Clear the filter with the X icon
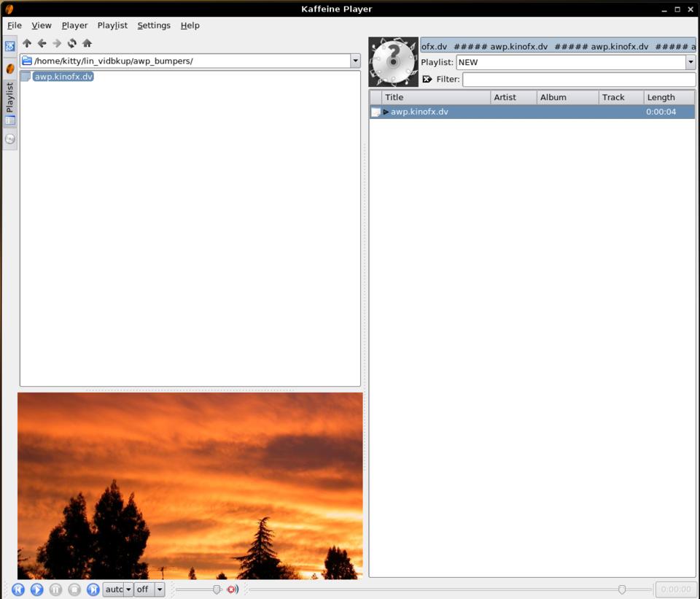The image size is (700, 599). click(427, 79)
